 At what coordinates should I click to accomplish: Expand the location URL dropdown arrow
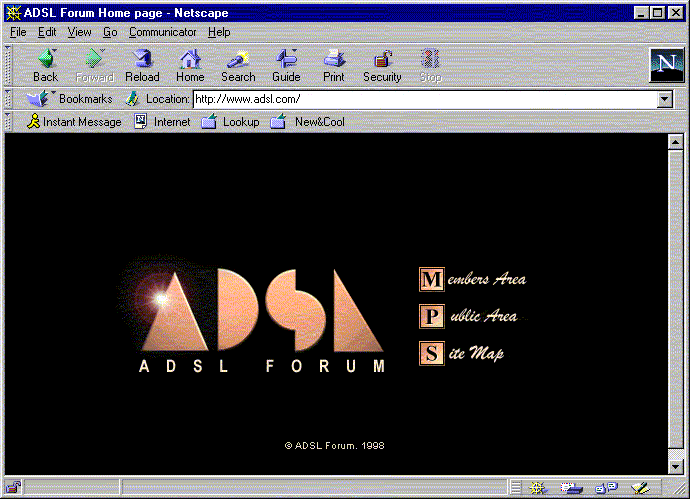[664, 99]
